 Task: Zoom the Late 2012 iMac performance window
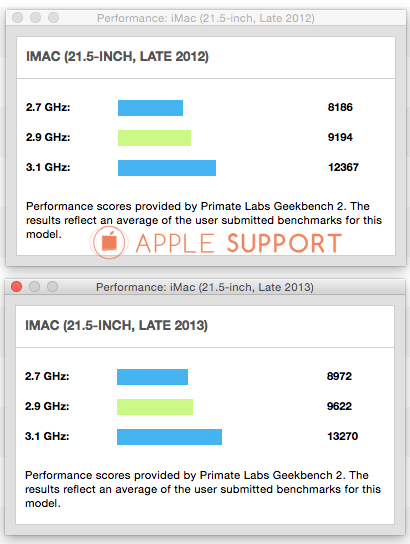point(53,17)
